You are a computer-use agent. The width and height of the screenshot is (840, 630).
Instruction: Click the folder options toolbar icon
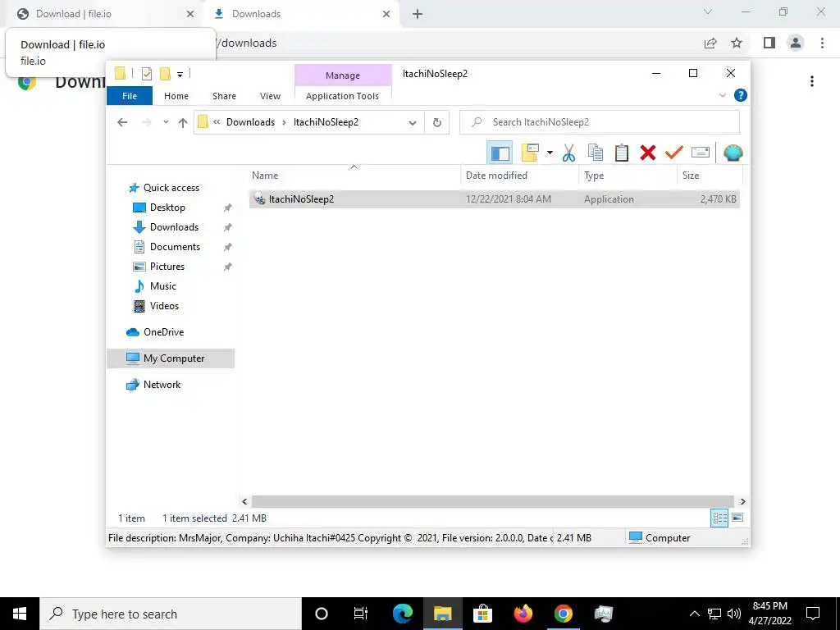pyautogui.click(x=530, y=153)
